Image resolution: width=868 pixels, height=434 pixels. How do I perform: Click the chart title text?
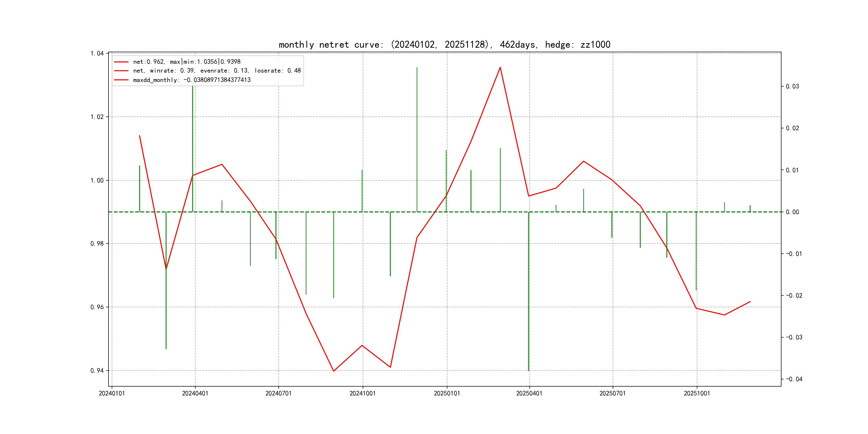pyautogui.click(x=444, y=44)
